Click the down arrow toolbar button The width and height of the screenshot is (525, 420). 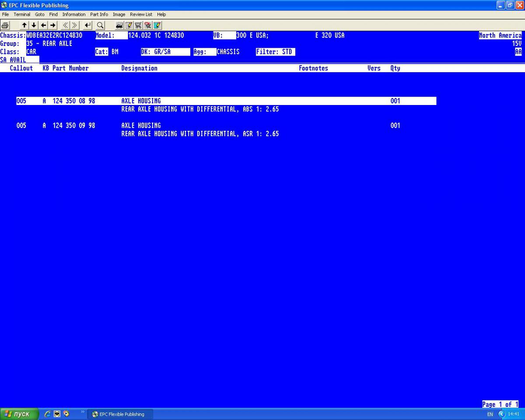click(x=34, y=25)
